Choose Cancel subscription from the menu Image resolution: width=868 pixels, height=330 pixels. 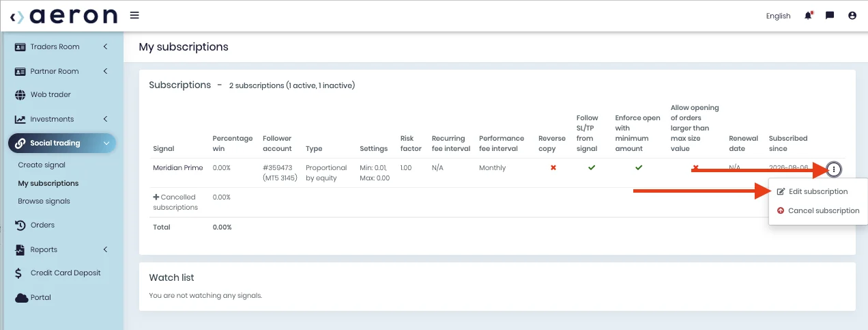tap(818, 210)
